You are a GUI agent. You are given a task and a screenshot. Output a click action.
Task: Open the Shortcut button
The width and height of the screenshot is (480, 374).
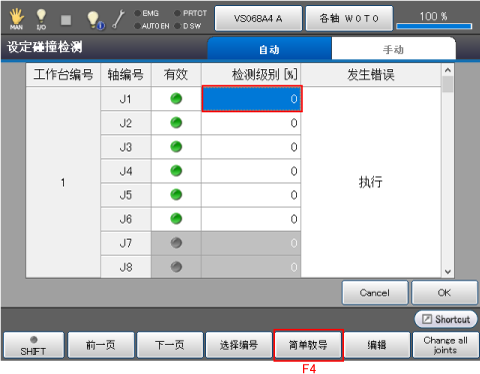point(446,319)
